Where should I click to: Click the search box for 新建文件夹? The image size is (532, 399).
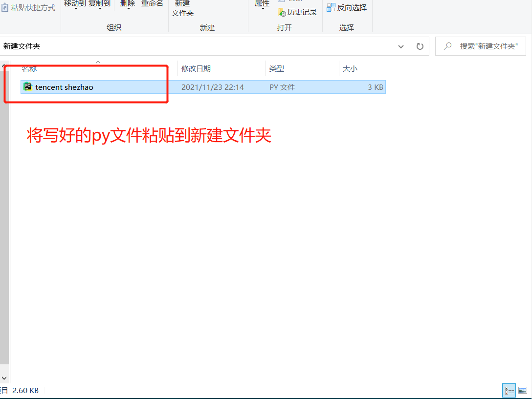[x=481, y=46]
